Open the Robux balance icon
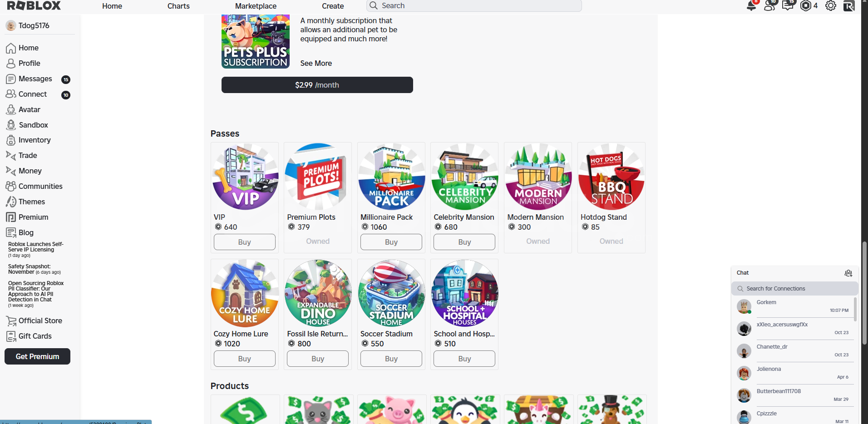The height and width of the screenshot is (424, 868). [x=806, y=6]
